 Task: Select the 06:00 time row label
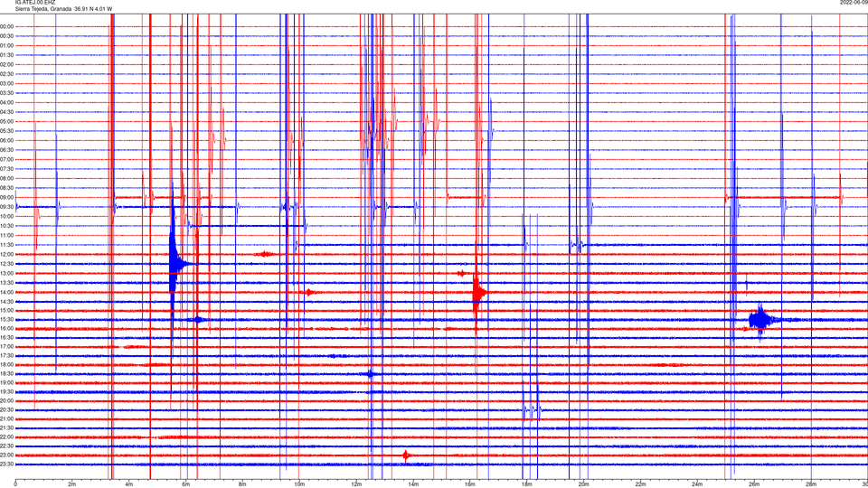pos(7,141)
